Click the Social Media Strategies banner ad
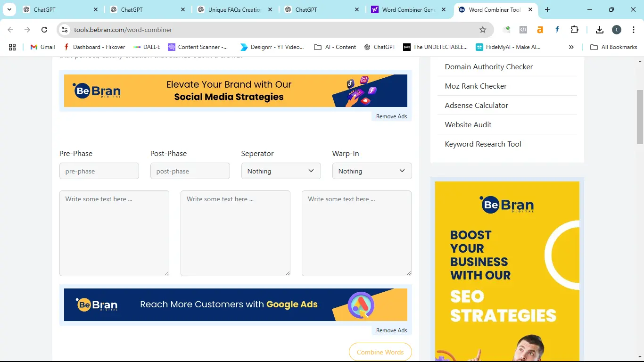 click(236, 90)
